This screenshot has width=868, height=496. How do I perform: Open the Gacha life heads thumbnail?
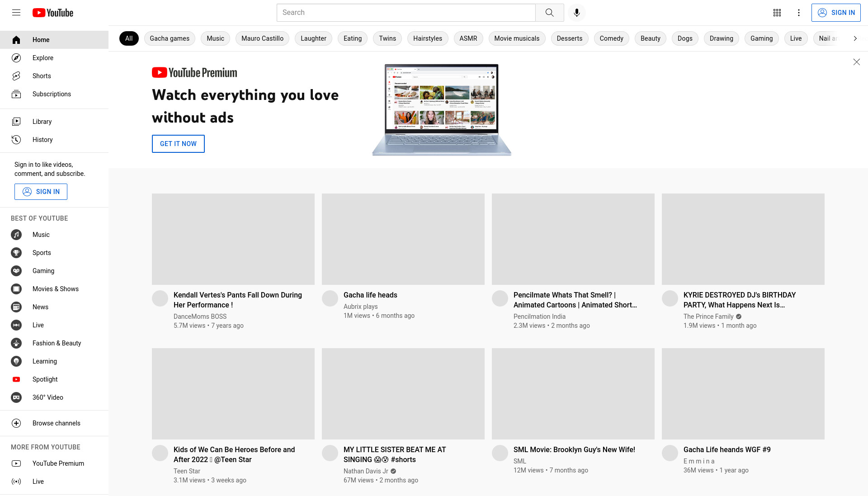click(x=403, y=239)
